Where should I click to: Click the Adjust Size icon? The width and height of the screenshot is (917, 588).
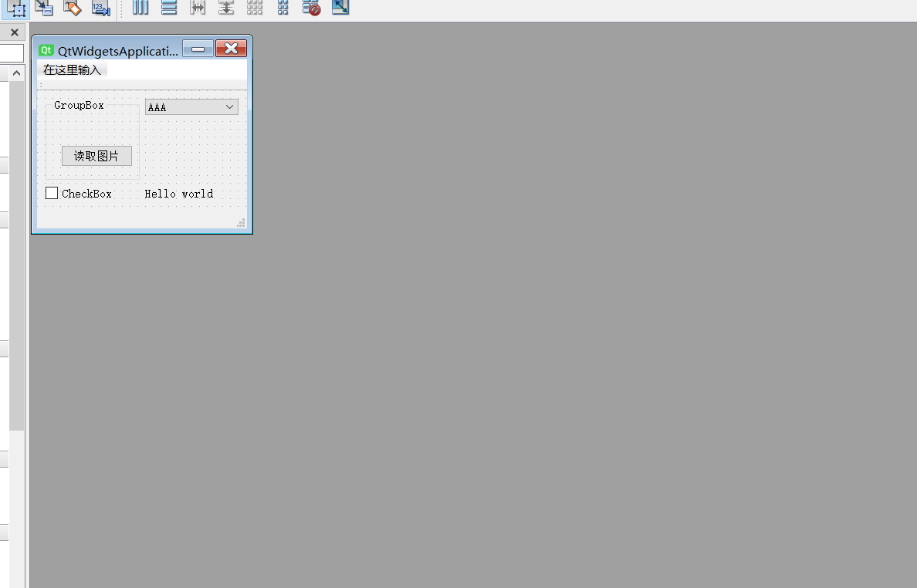coord(340,8)
